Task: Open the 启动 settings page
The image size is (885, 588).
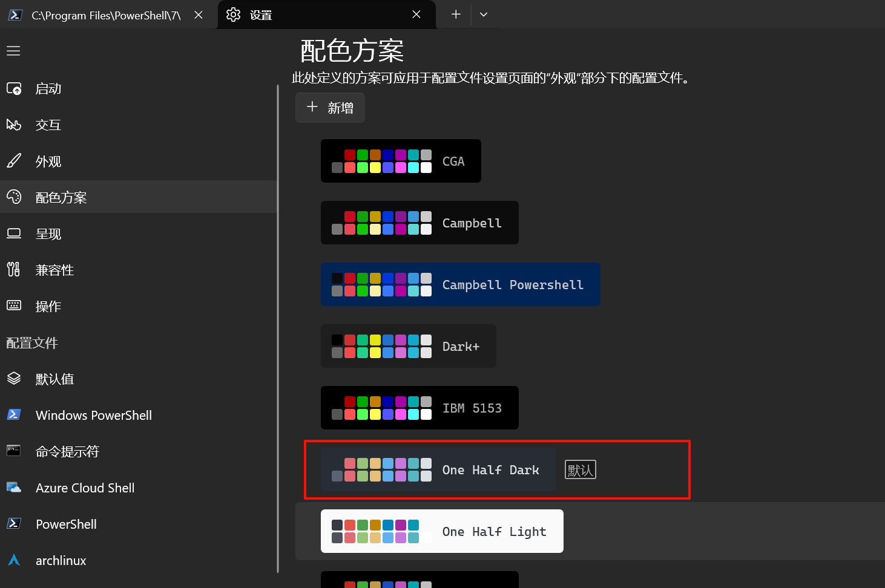Action: click(138, 89)
